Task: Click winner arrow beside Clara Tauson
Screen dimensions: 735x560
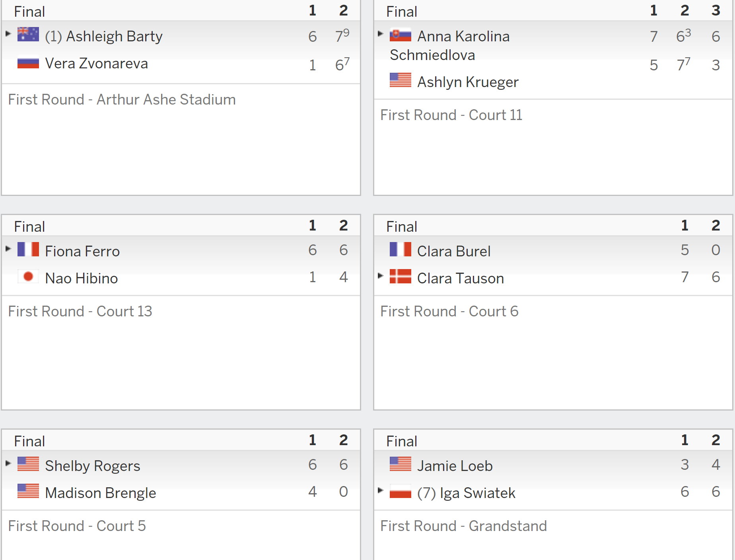Action: tap(380, 275)
